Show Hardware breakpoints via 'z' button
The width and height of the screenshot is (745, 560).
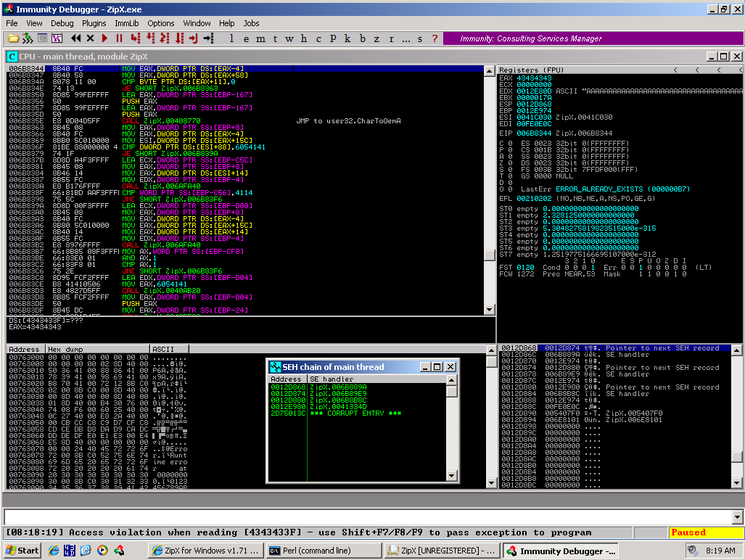376,38
